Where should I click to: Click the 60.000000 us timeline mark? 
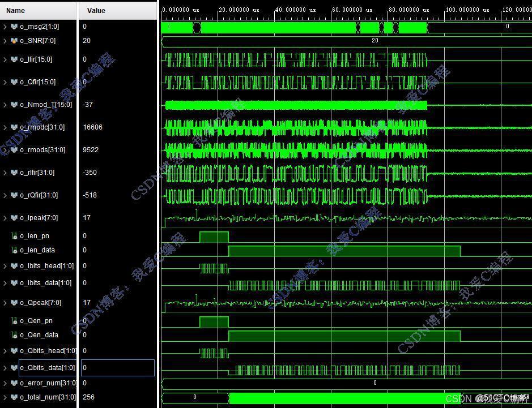[352, 10]
